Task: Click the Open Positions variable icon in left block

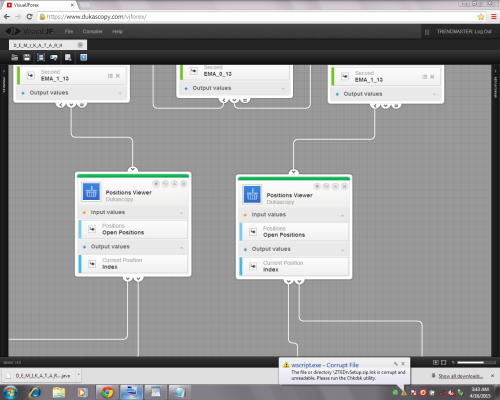Action: pyautogui.click(x=92, y=229)
